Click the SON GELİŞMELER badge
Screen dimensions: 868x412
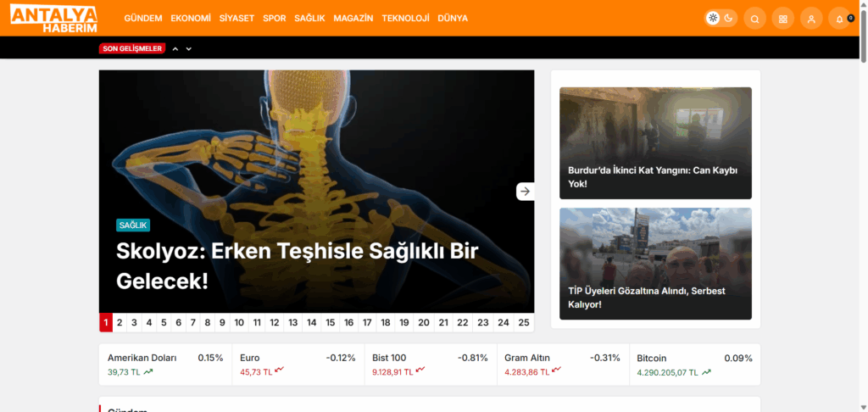pos(132,48)
